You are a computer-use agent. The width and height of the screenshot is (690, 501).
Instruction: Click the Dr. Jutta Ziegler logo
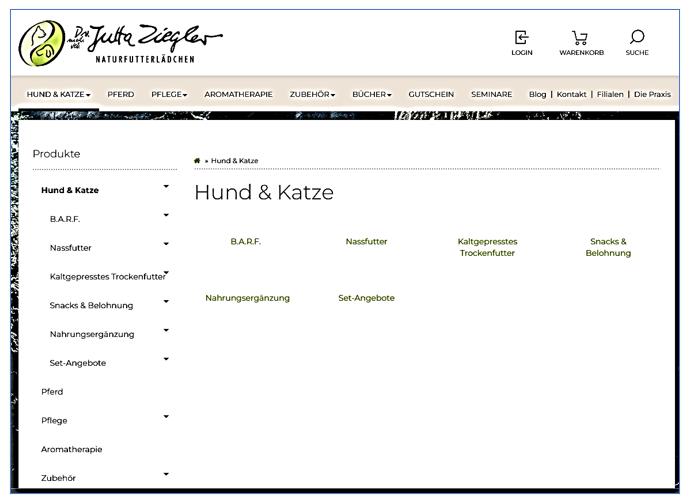(x=120, y=42)
